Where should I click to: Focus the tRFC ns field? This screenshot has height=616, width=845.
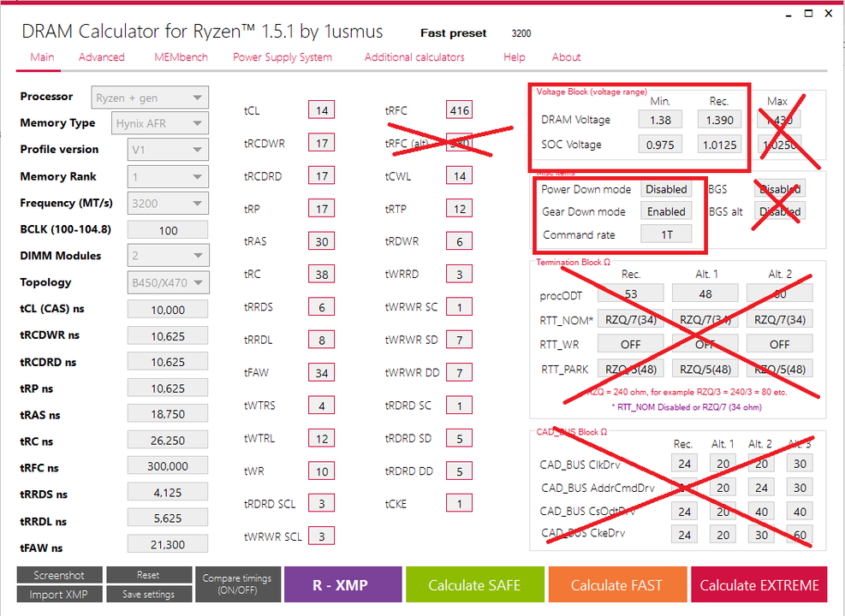click(x=168, y=465)
